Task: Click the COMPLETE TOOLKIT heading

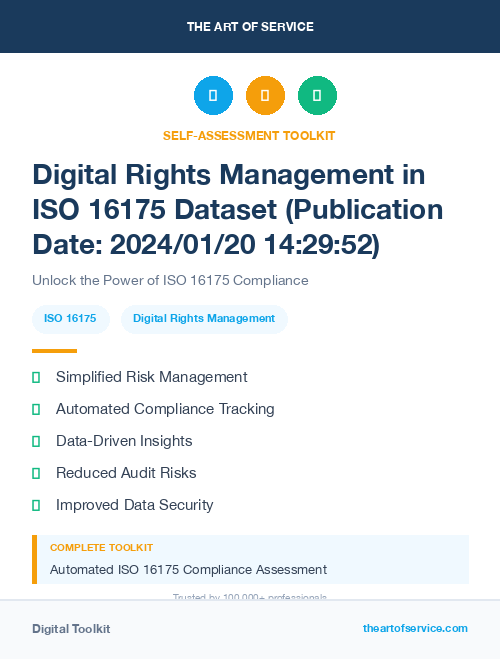Action: click(x=101, y=548)
